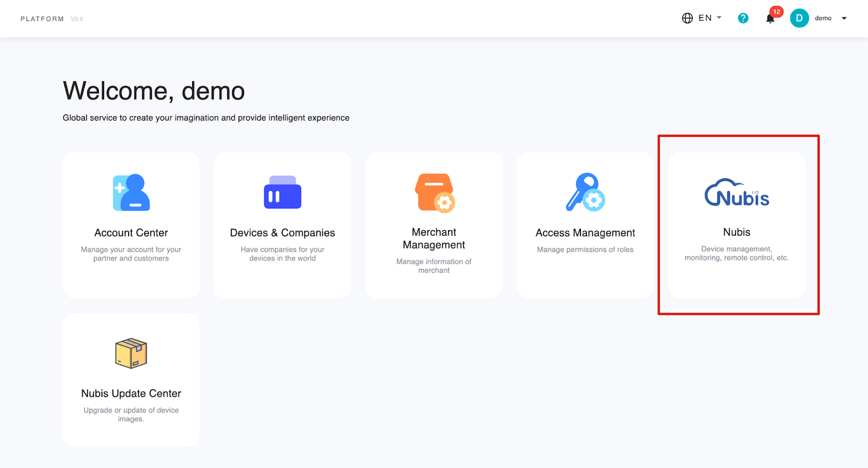Open the notifications bell icon
The height and width of the screenshot is (468, 868).
(770, 19)
